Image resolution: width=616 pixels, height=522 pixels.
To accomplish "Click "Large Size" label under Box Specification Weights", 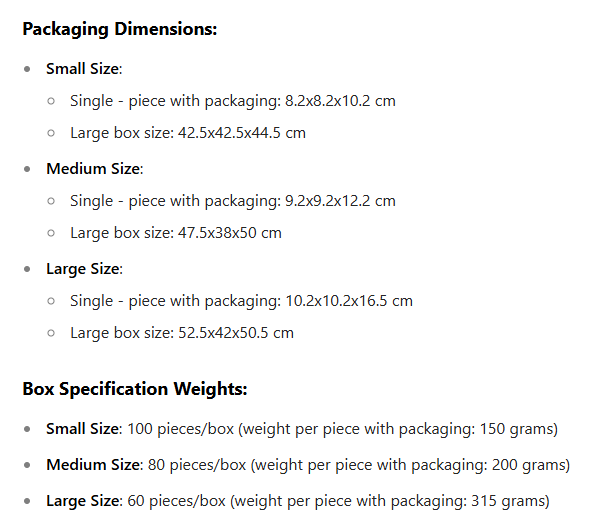I will [84, 501].
